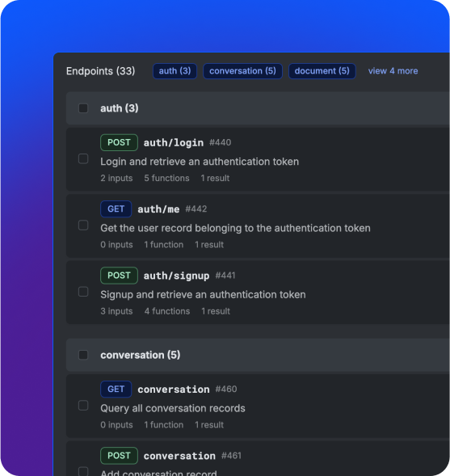Click '3 inputs' on auth/signup
This screenshot has height=476, width=450.
tap(116, 311)
